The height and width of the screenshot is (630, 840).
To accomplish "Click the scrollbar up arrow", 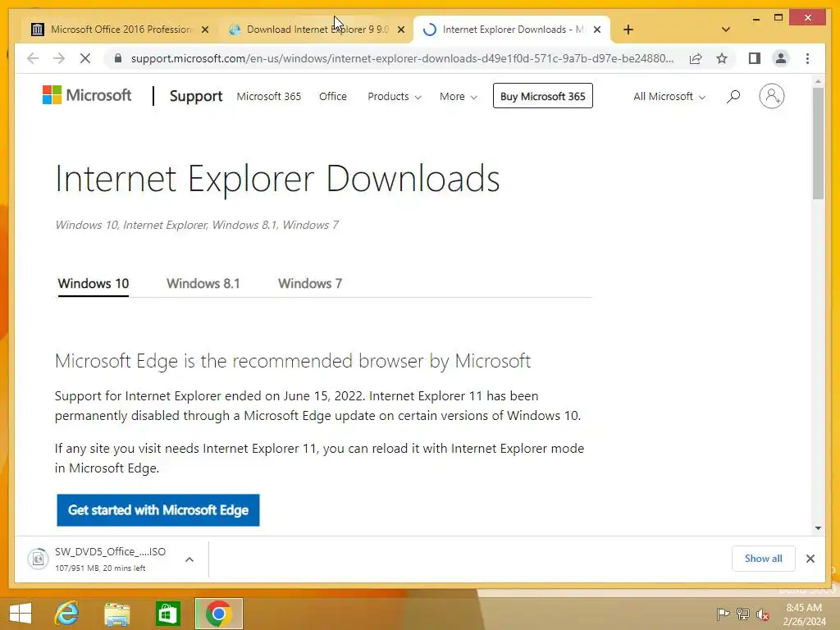I will [818, 81].
